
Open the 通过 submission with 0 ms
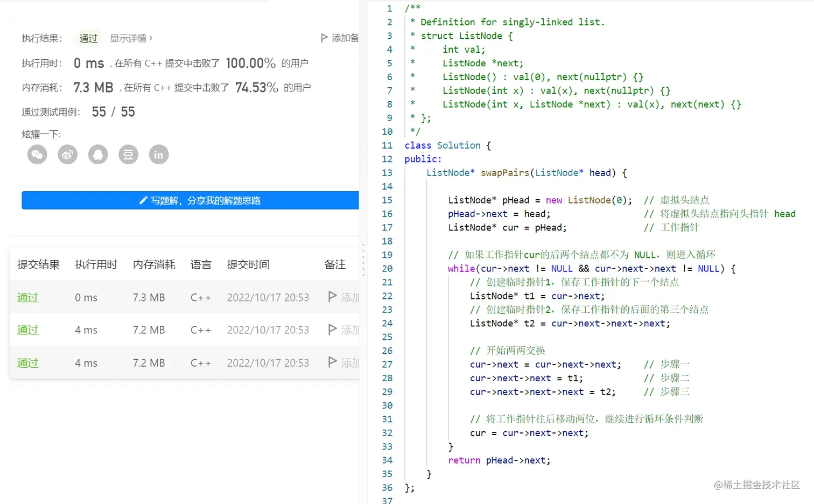coord(28,297)
